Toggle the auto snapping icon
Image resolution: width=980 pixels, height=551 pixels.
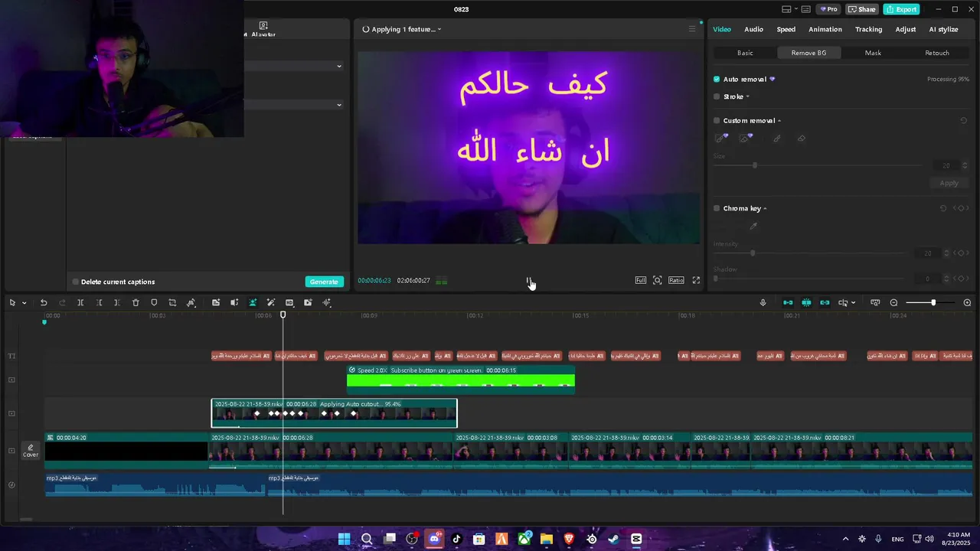806,303
